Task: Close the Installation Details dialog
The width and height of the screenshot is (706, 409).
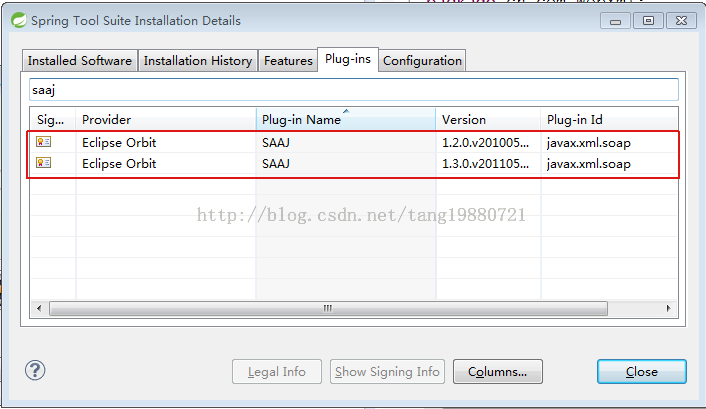Action: (x=642, y=372)
